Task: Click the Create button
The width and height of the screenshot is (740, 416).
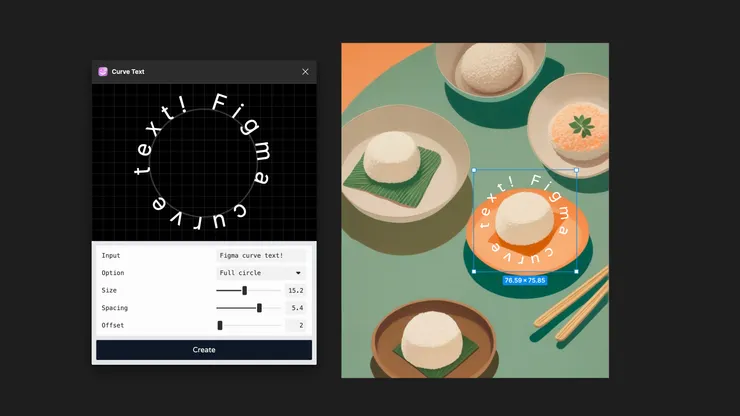Action: (x=204, y=350)
